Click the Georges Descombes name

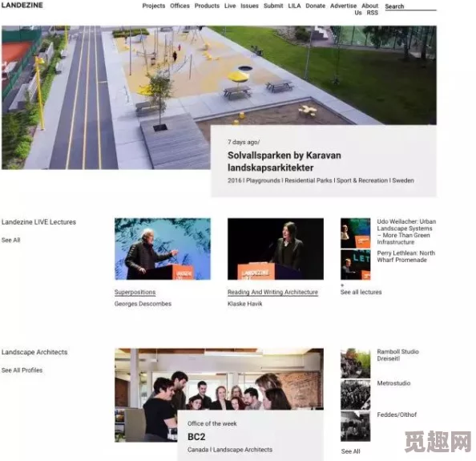tap(143, 304)
